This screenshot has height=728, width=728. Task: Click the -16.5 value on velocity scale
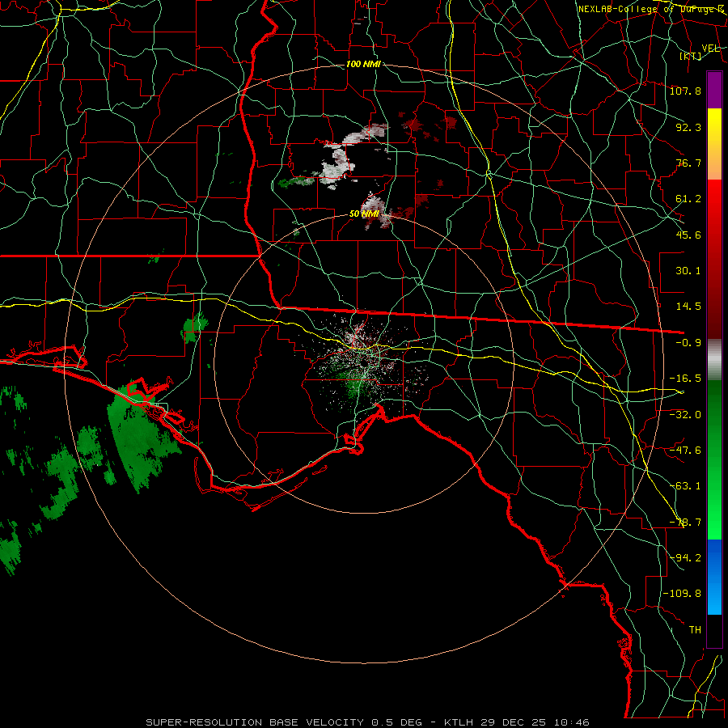685,379
